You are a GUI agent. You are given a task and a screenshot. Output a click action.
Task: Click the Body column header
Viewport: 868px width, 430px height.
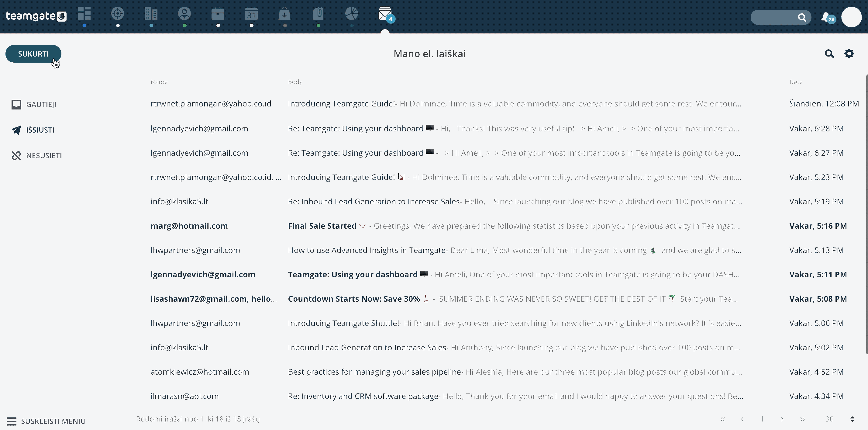point(295,82)
